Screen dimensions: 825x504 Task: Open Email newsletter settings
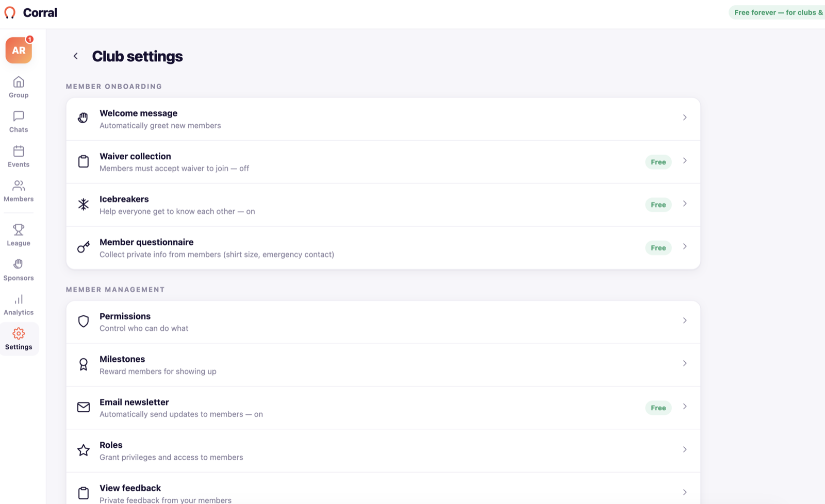tap(383, 408)
